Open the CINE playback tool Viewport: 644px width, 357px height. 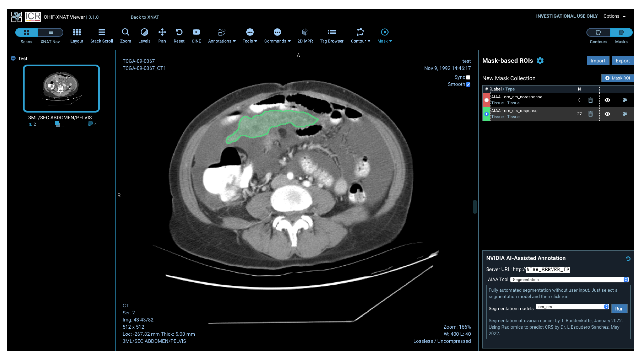click(x=196, y=35)
